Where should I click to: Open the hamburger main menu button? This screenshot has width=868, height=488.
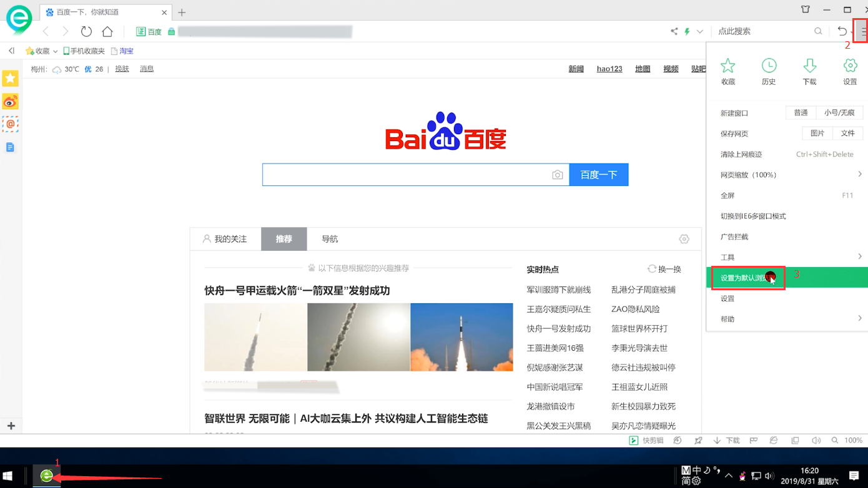click(x=862, y=31)
